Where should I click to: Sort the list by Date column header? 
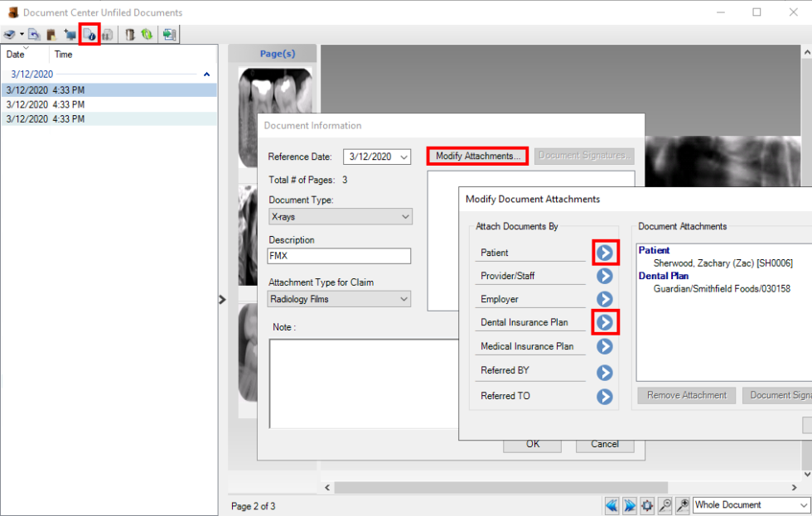(x=16, y=55)
